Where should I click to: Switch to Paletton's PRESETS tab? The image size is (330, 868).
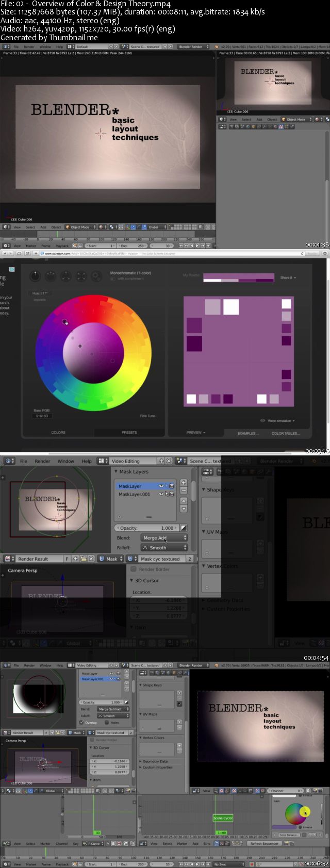click(x=129, y=432)
